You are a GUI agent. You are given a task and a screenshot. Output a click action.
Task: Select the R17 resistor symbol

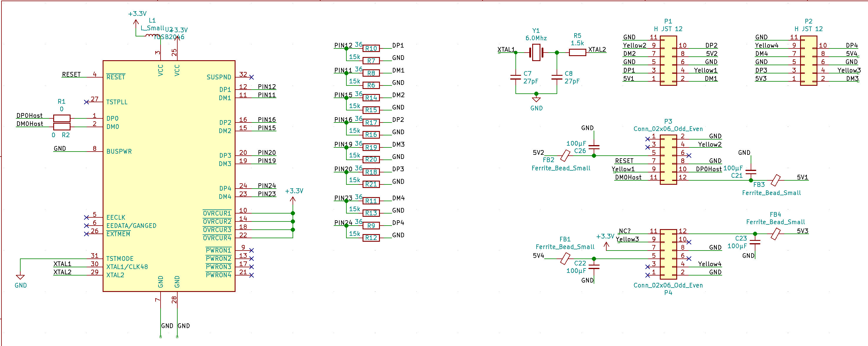click(371, 122)
